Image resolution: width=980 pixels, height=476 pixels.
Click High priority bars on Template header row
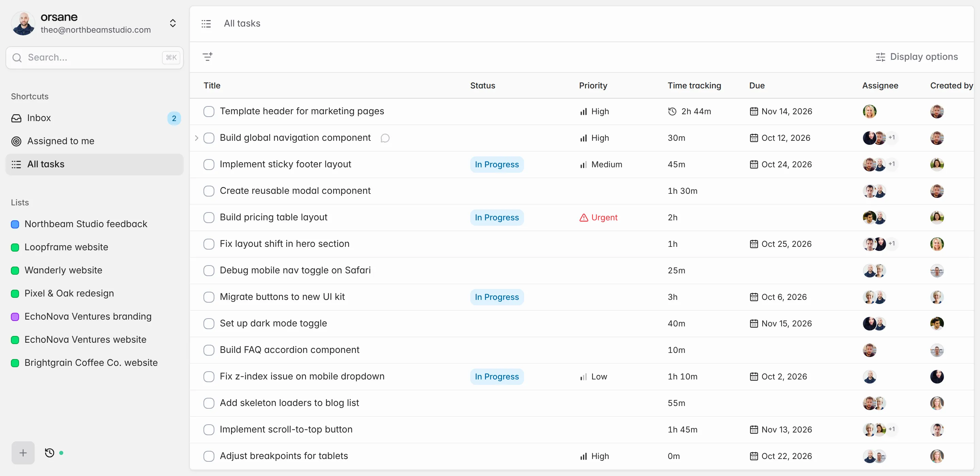tap(583, 112)
